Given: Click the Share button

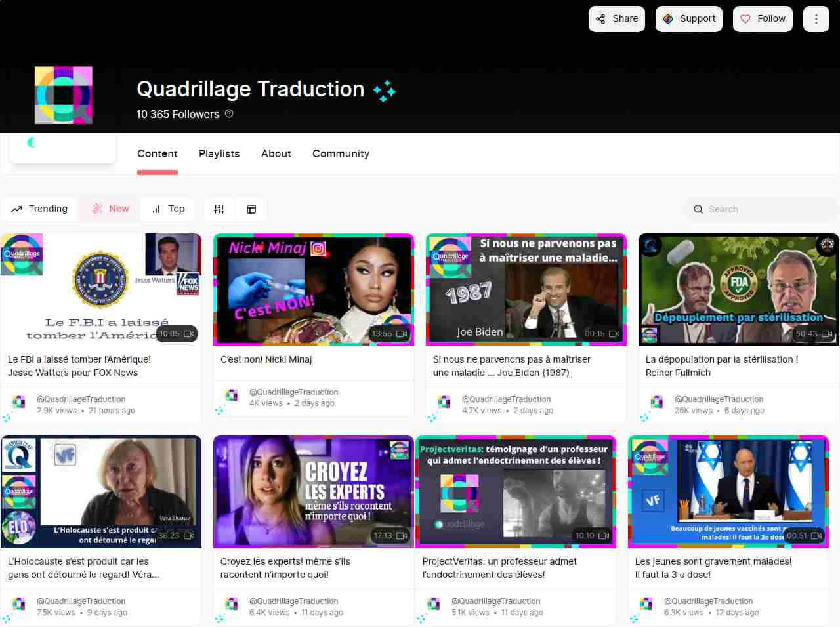Looking at the screenshot, I should click(x=617, y=19).
